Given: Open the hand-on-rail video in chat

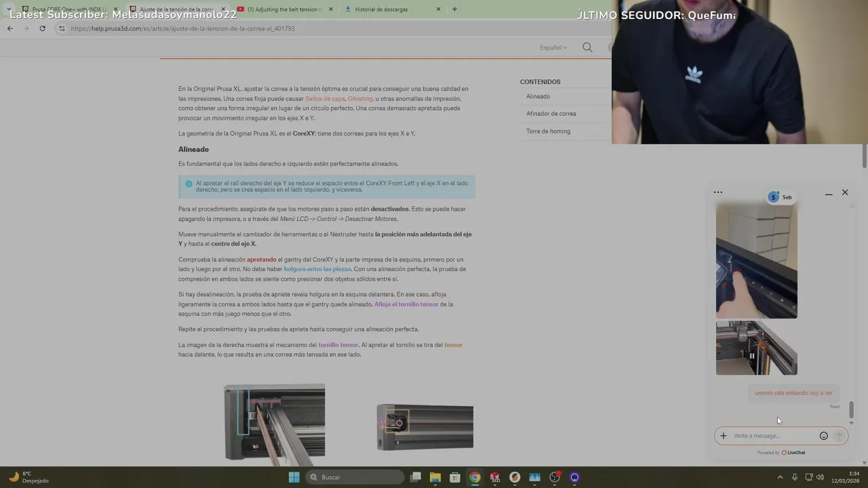Looking at the screenshot, I should click(x=757, y=262).
